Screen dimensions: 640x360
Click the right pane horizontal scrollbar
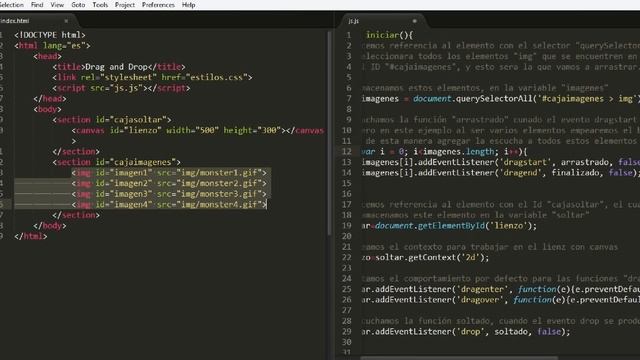(459, 358)
